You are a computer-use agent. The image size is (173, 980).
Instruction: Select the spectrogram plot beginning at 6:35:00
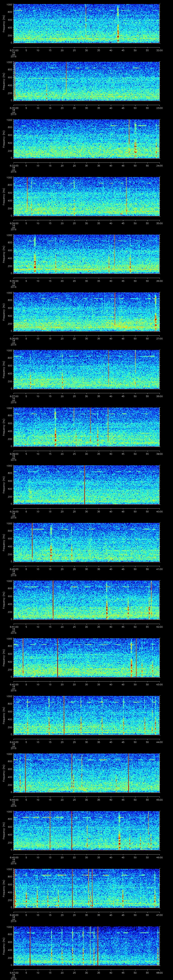(86, 254)
